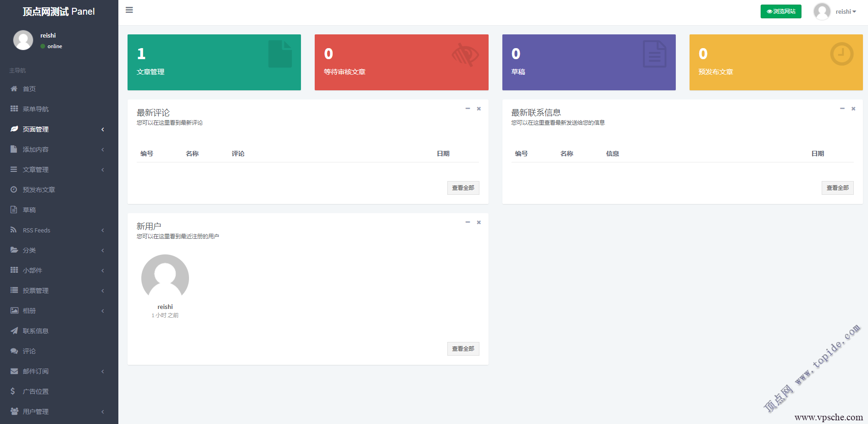Click the speech bubble icon for 评论
The image size is (868, 424).
point(14,351)
